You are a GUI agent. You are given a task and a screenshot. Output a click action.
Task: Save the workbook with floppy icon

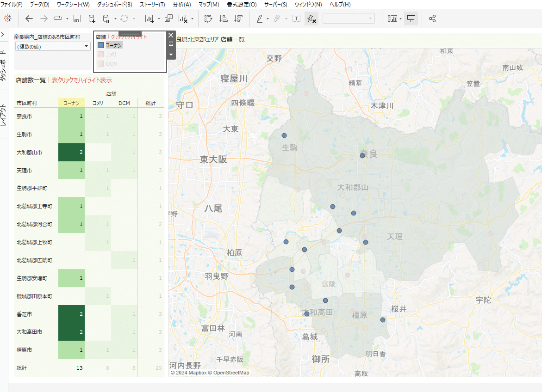[x=77, y=18]
